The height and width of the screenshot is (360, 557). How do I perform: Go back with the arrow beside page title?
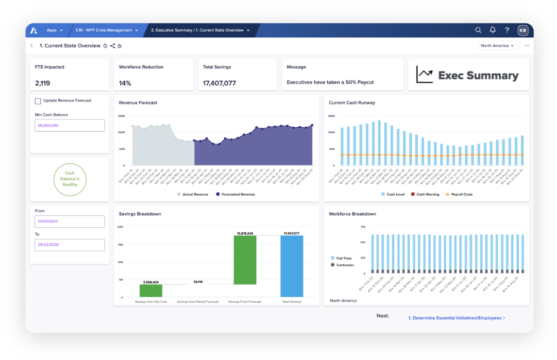(32, 45)
